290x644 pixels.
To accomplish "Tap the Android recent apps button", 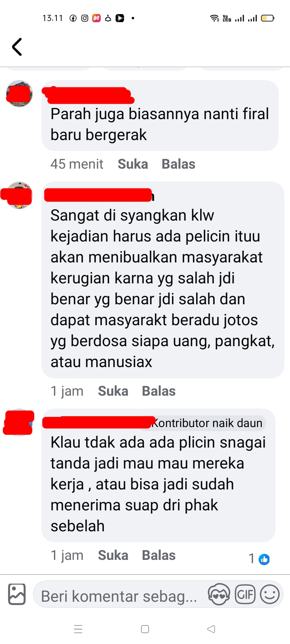I will (x=79, y=629).
